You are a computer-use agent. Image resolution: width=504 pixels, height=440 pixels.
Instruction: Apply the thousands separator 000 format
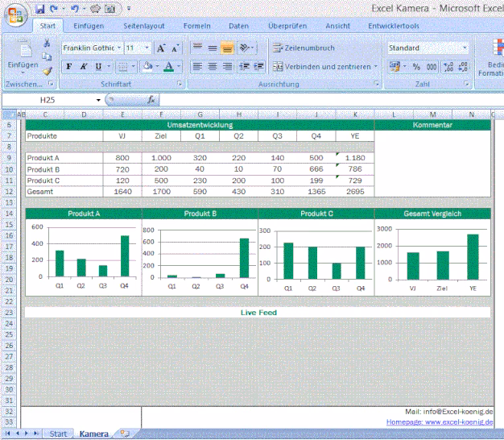click(x=432, y=67)
